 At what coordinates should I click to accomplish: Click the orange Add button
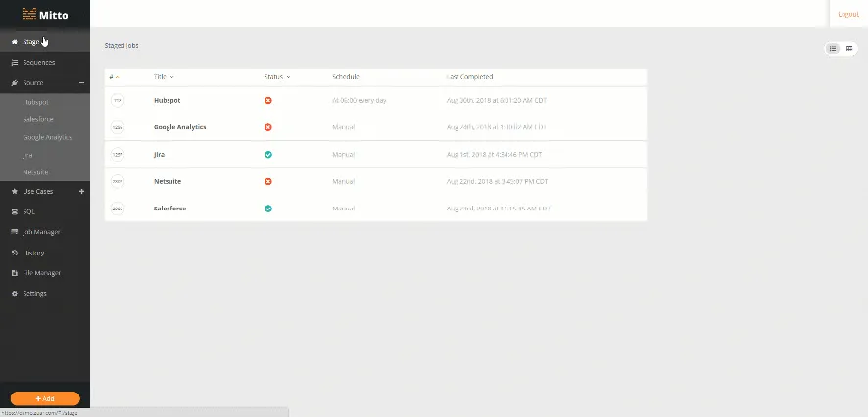pos(45,398)
